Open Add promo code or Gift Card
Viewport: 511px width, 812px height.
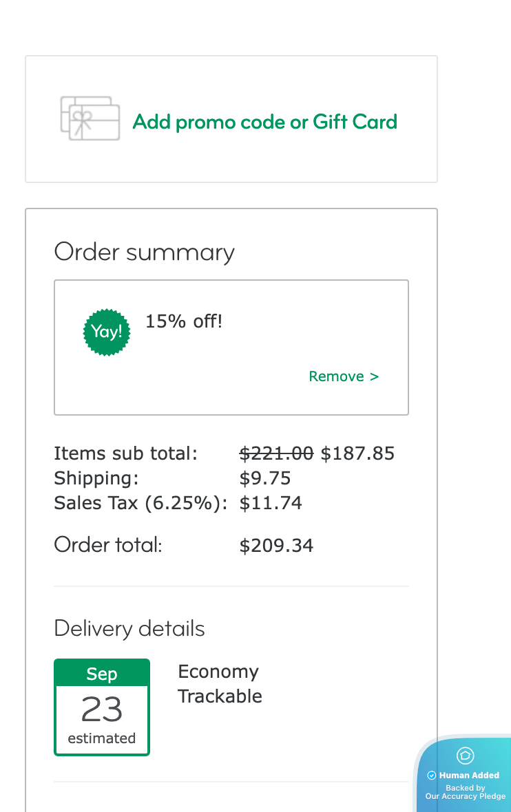tap(264, 122)
